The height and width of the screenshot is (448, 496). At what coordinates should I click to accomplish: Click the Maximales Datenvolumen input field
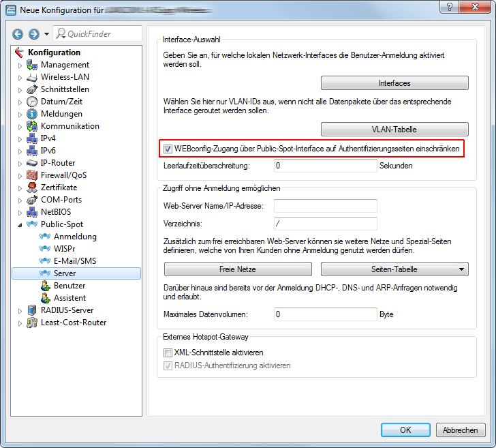click(x=325, y=314)
